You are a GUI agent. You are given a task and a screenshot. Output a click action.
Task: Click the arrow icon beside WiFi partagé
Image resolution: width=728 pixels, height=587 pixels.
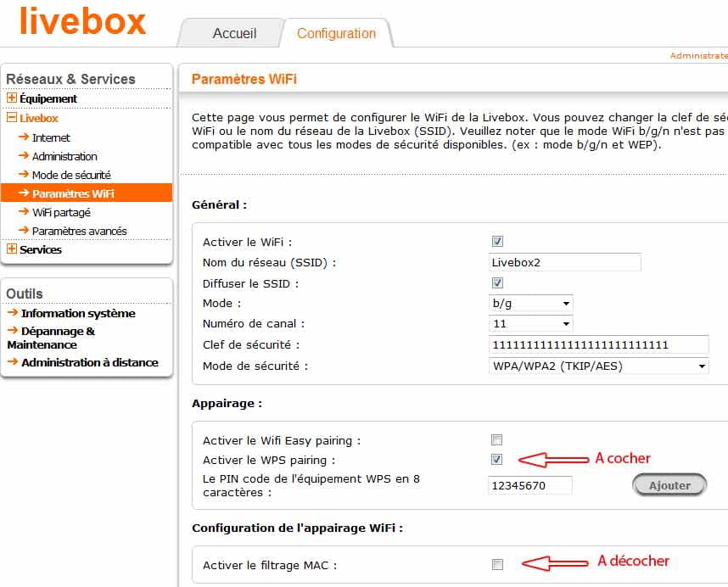coord(24,211)
